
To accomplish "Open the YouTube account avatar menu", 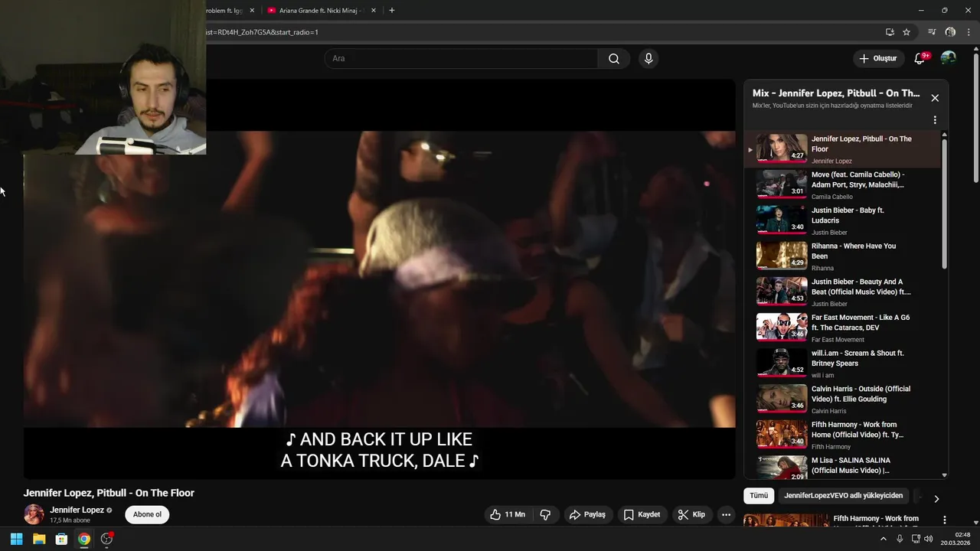I will [949, 58].
